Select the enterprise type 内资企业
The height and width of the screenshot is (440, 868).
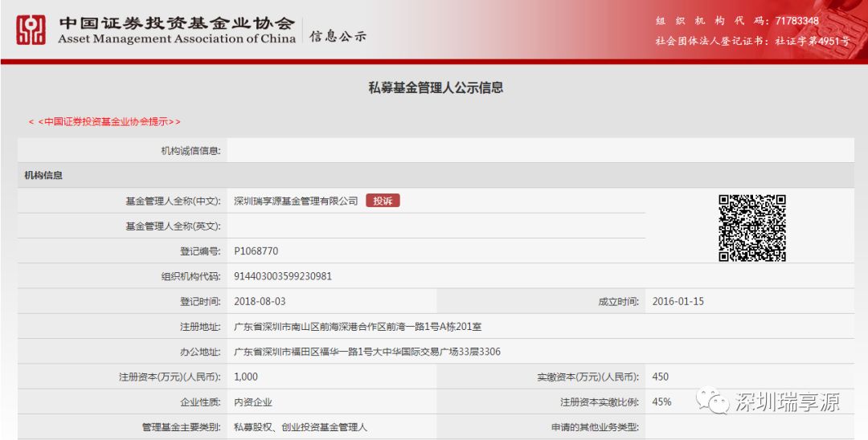(253, 401)
